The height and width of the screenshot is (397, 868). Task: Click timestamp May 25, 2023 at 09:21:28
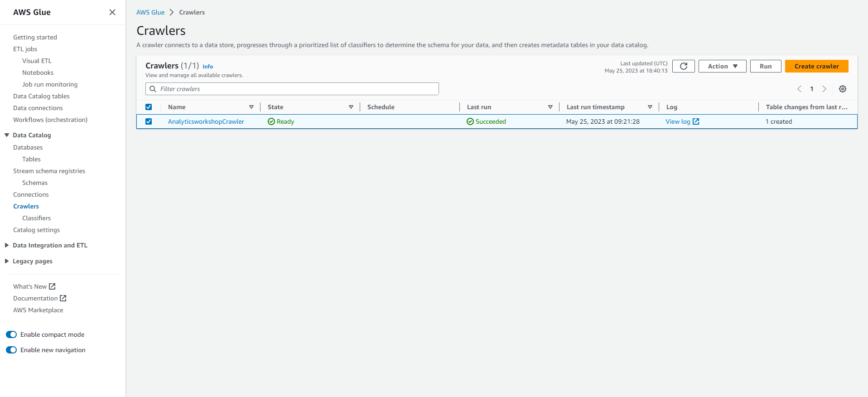[603, 121]
